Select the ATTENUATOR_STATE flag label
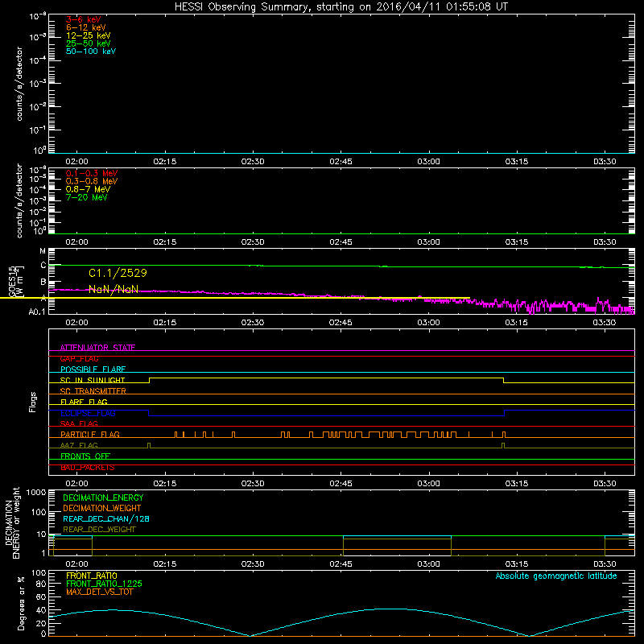Image resolution: width=644 pixels, height=644 pixels. pos(97,348)
